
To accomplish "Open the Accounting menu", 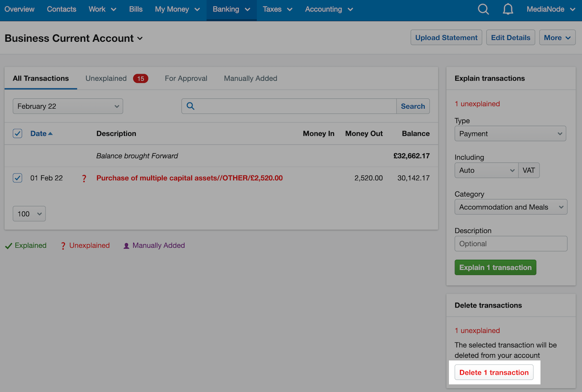I will [x=328, y=9].
